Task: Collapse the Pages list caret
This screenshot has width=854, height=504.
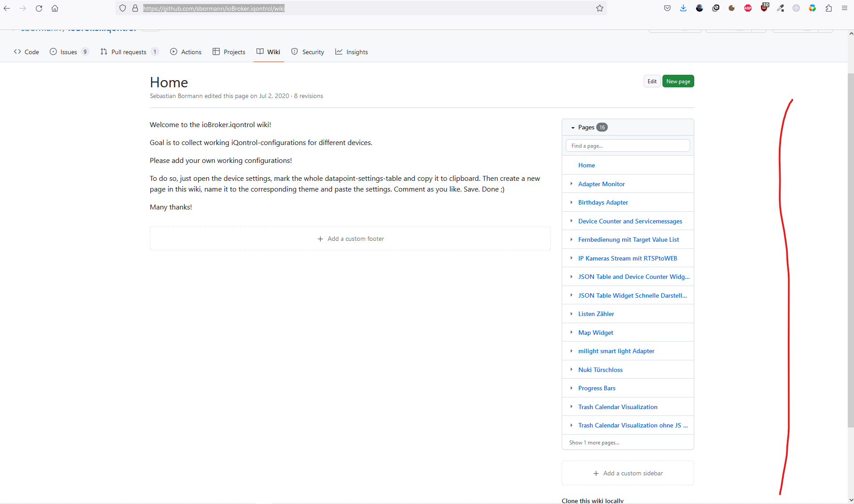Action: click(x=573, y=128)
